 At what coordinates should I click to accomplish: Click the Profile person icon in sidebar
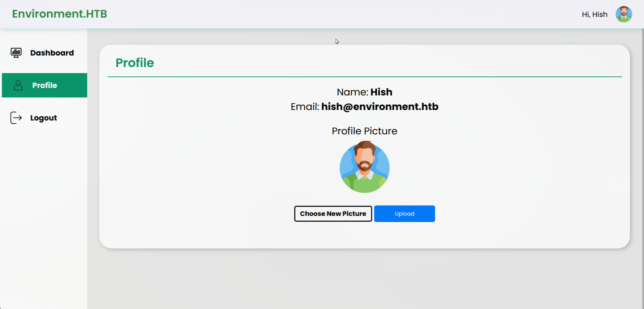click(18, 85)
